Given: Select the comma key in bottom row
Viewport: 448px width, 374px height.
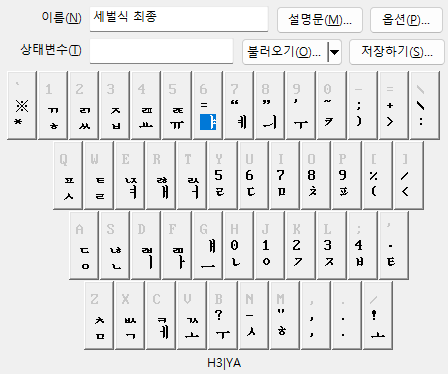Looking at the screenshot, I should (x=316, y=315).
